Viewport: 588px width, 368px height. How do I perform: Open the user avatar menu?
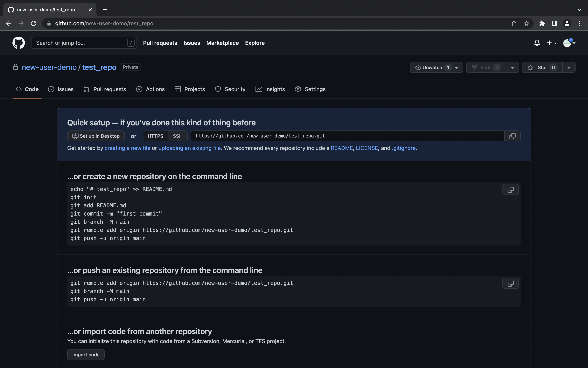coord(569,43)
